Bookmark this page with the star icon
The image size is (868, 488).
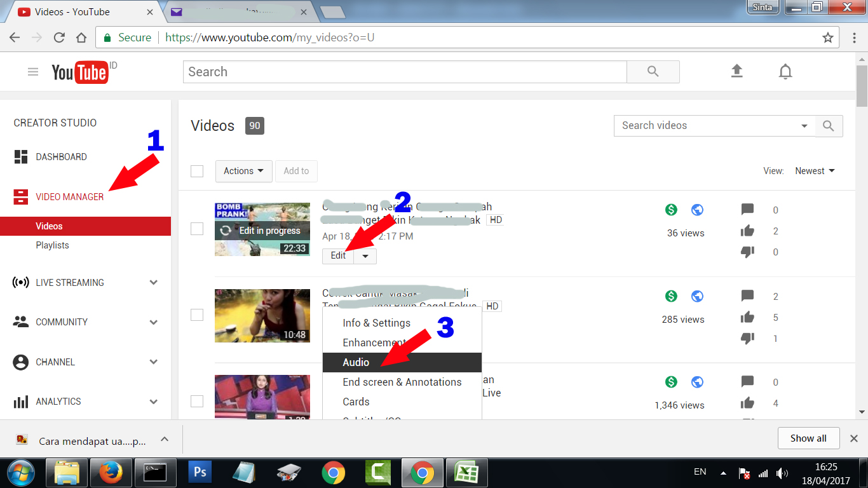(x=828, y=37)
